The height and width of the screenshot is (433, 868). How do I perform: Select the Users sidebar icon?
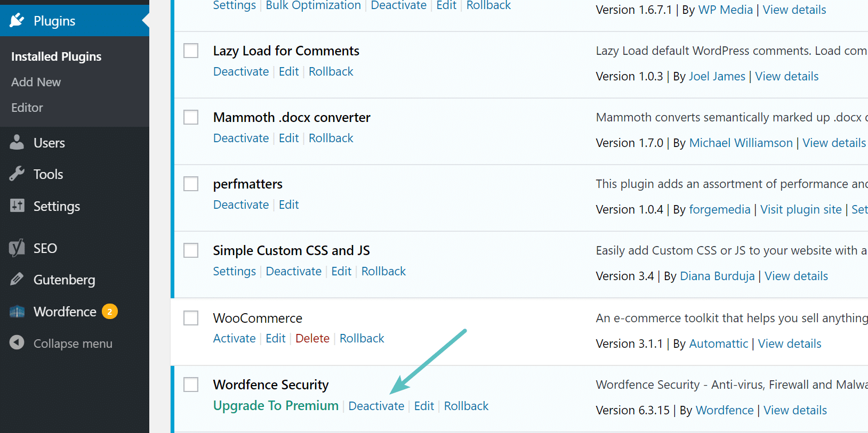tap(17, 142)
